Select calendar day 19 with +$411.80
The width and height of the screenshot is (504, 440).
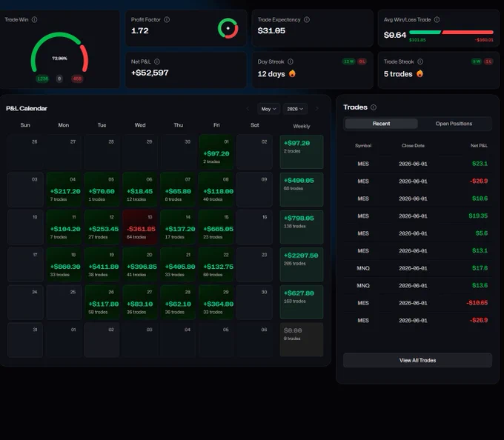tap(102, 264)
